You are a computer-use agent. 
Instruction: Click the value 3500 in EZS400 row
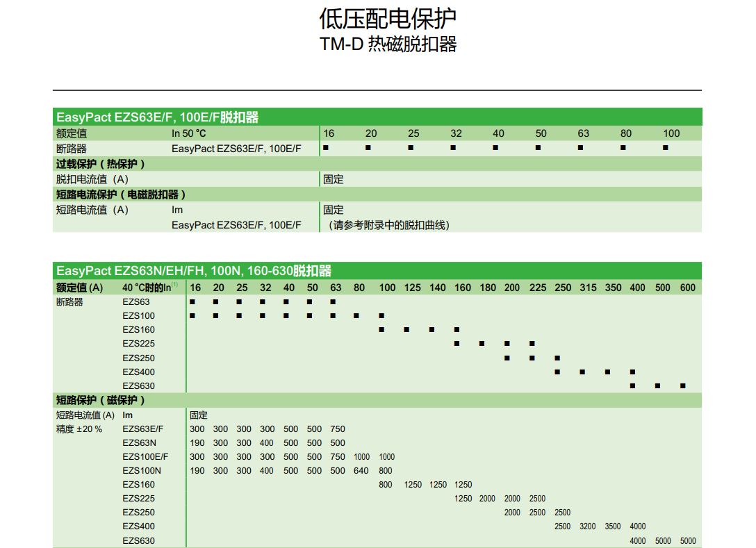[612, 526]
